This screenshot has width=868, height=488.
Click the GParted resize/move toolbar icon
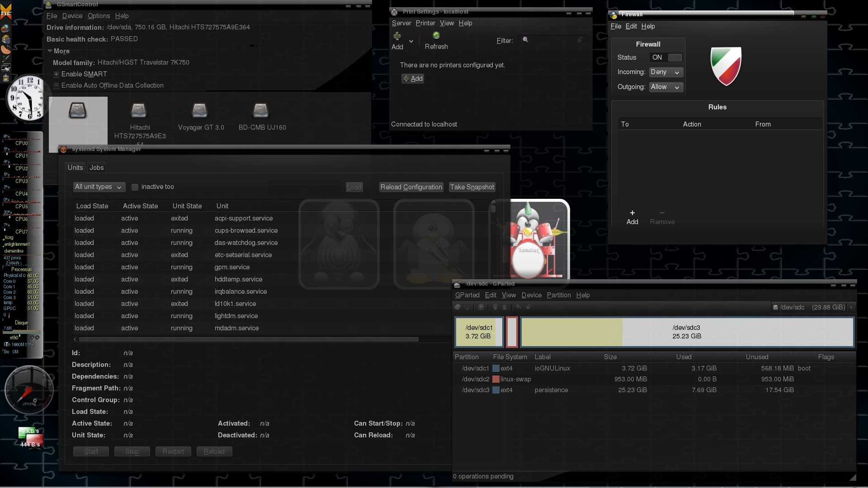[481, 307]
